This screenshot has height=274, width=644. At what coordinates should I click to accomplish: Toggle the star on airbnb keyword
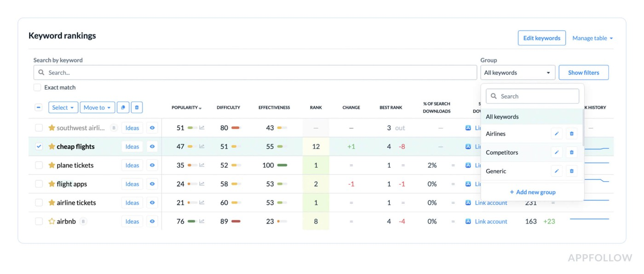click(x=52, y=221)
